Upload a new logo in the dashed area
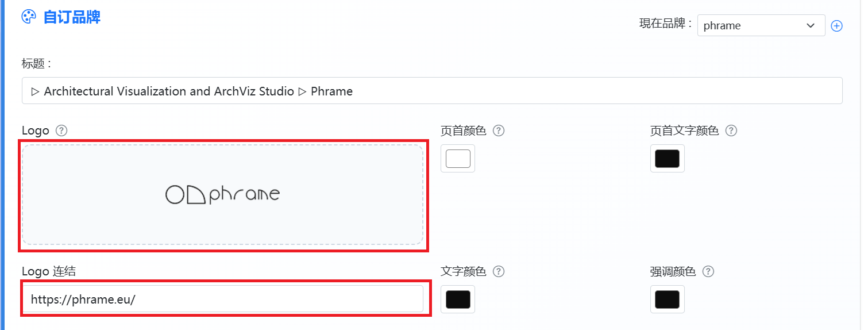The width and height of the screenshot is (868, 330). click(223, 194)
